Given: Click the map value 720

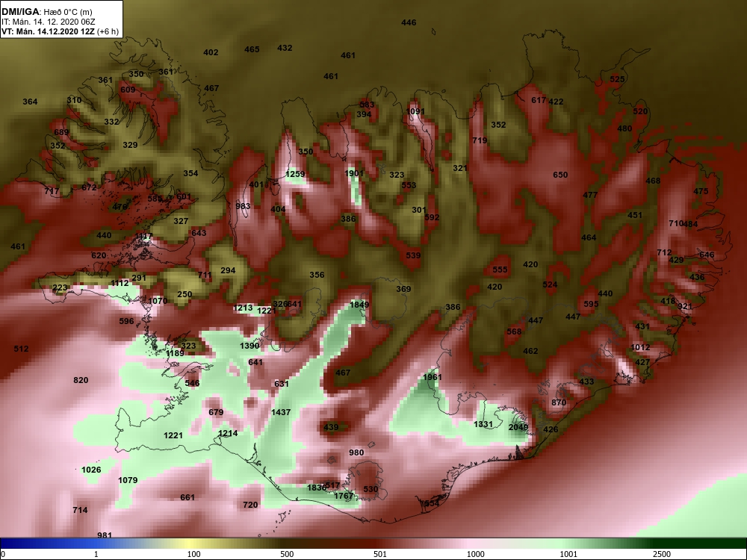Looking at the screenshot, I should pos(250,505).
